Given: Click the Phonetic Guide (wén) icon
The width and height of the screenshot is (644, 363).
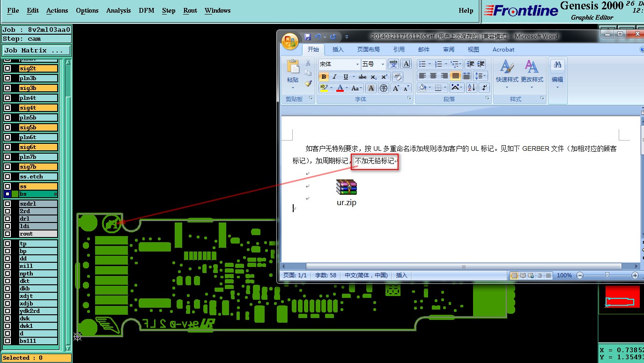Looking at the screenshot, I should click(x=393, y=64).
